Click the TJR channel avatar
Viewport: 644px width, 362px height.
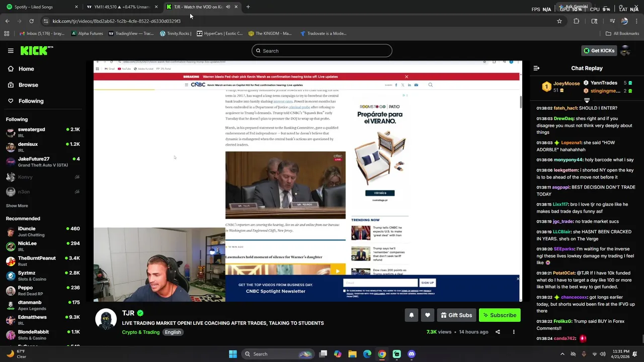[106, 320]
